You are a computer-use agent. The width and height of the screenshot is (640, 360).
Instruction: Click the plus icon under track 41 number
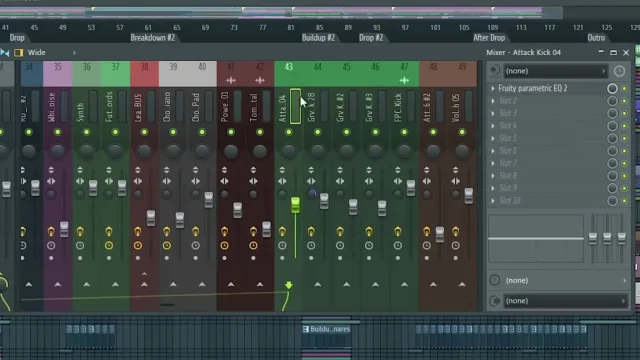tap(231, 80)
